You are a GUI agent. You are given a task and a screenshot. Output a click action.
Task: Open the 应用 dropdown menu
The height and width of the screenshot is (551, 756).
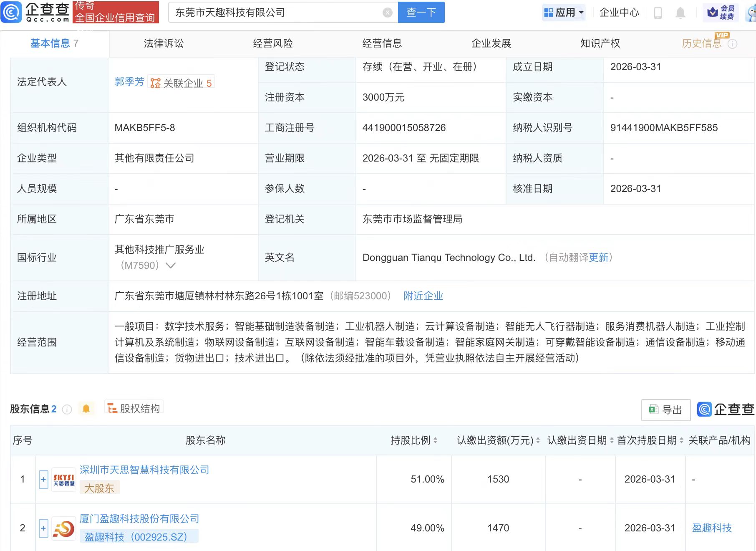tap(564, 13)
